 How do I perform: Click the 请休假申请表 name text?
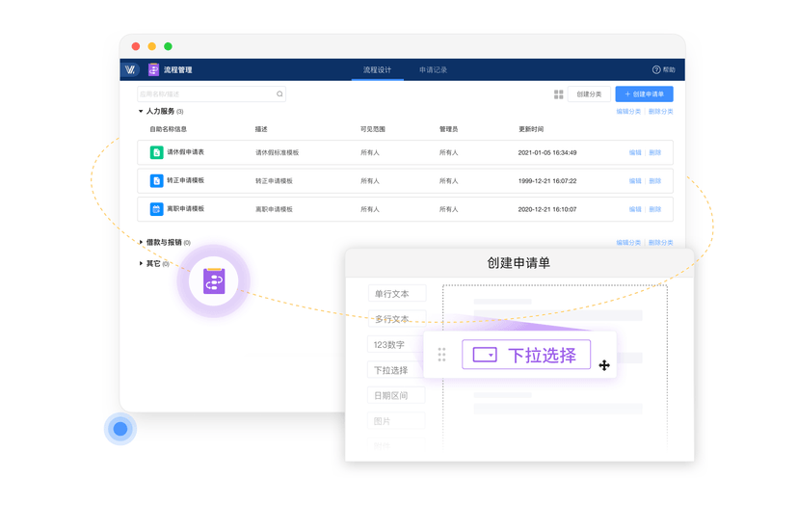186,152
